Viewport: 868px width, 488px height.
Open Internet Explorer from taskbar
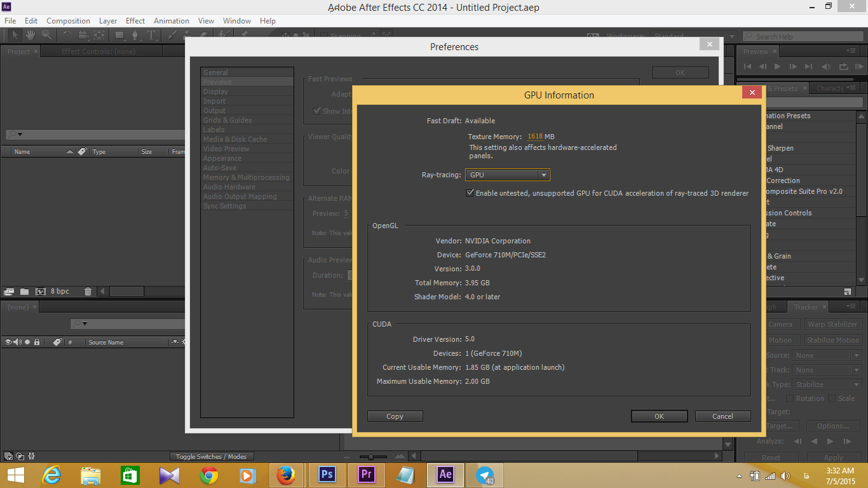pyautogui.click(x=51, y=475)
